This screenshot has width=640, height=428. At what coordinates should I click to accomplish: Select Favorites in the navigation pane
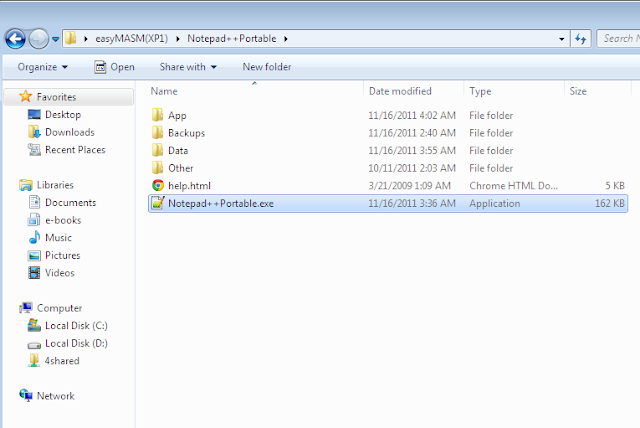(56, 97)
